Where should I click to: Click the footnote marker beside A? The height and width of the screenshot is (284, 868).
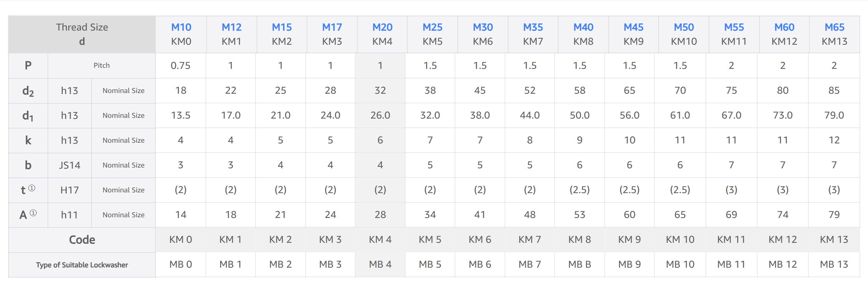33,213
